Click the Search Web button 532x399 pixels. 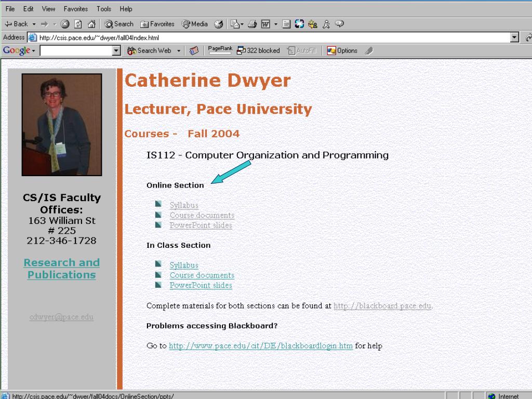150,50
